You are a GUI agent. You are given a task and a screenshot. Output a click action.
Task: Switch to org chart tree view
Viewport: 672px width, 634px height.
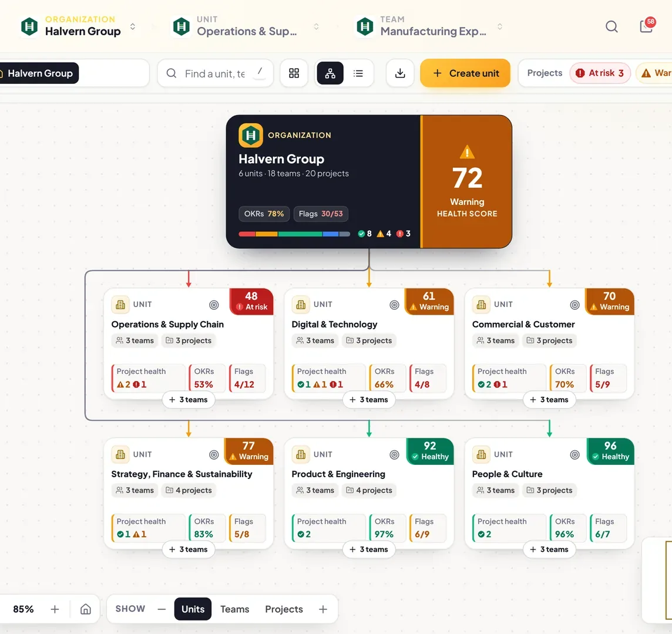pyautogui.click(x=330, y=73)
